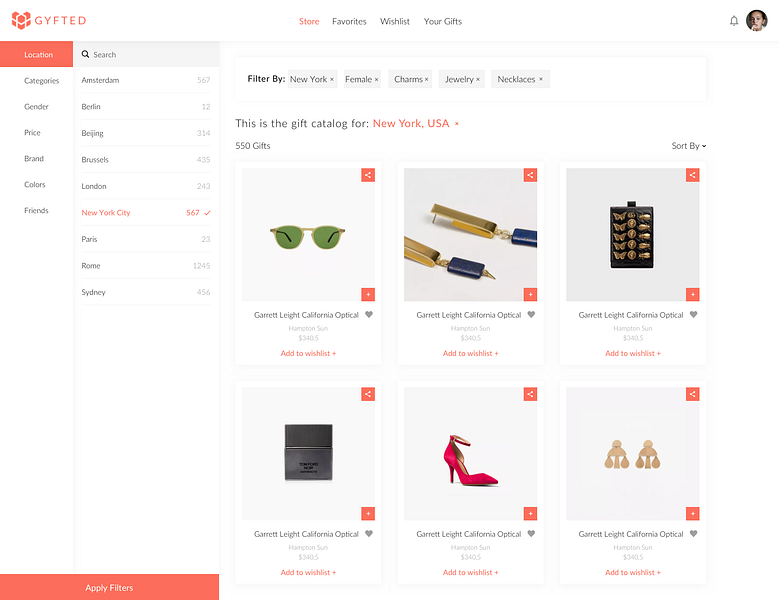Favorite the gold blue earrings with heart
Screen dimensions: 779x600
(x=531, y=314)
